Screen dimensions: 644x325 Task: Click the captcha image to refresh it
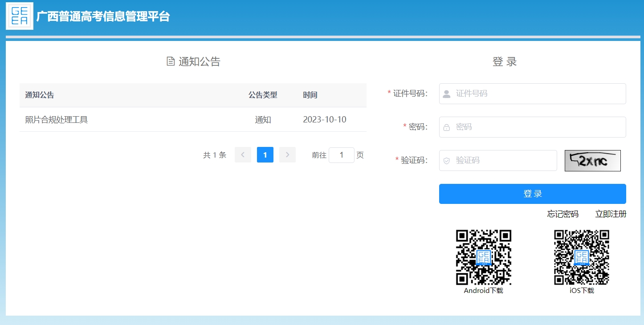(592, 160)
